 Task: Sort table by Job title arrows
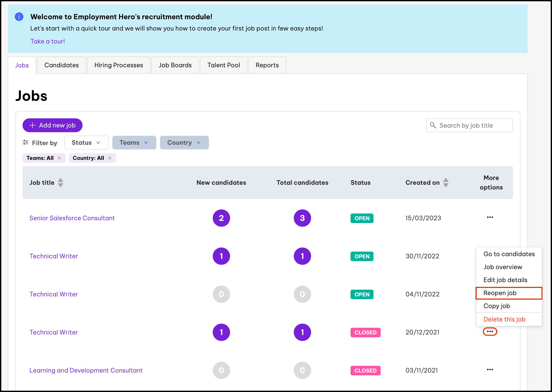click(61, 183)
